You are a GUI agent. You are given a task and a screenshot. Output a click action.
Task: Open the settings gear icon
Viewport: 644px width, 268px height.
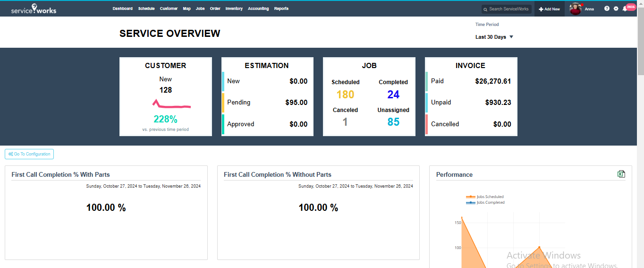[616, 9]
